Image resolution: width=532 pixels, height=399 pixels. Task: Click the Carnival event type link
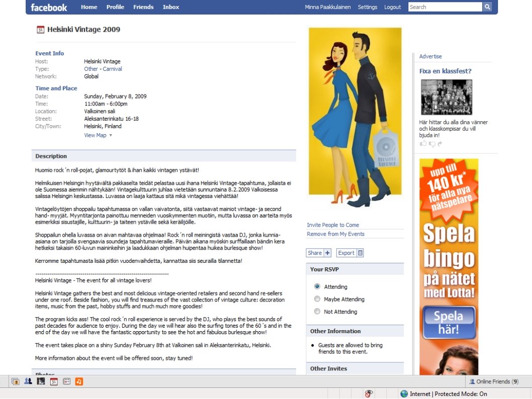112,69
